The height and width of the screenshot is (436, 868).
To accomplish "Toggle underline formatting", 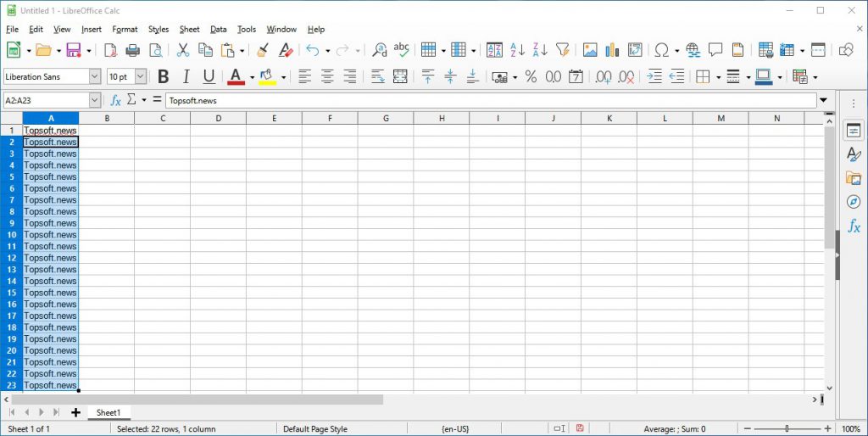I will click(x=209, y=76).
